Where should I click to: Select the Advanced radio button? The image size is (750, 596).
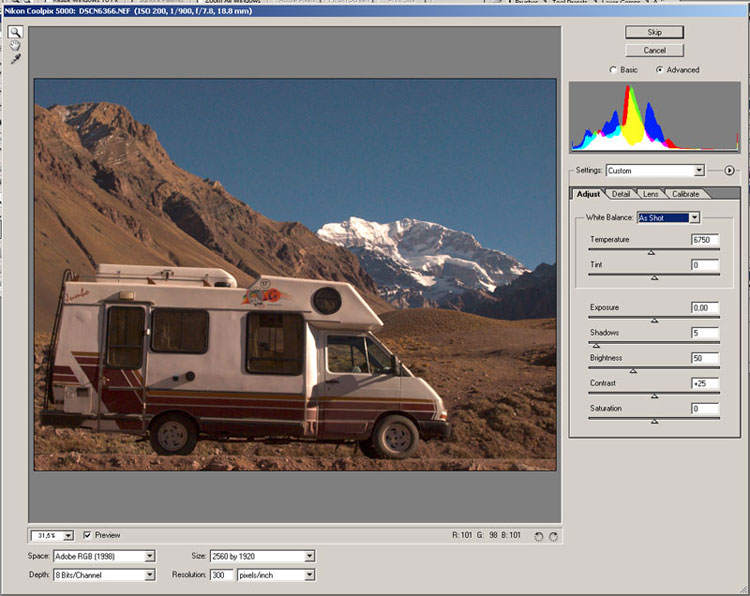(660, 70)
